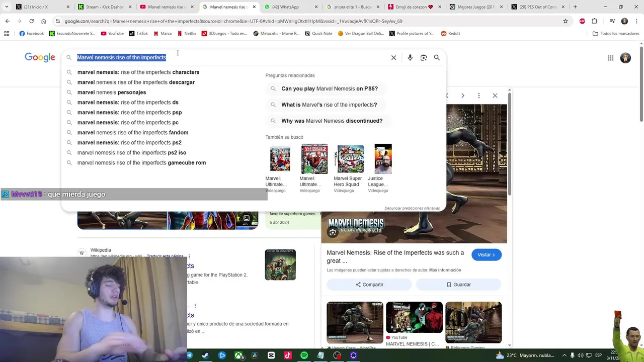Open Spotify from the taskbar
This screenshot has width=644, height=362.
(x=304, y=355)
